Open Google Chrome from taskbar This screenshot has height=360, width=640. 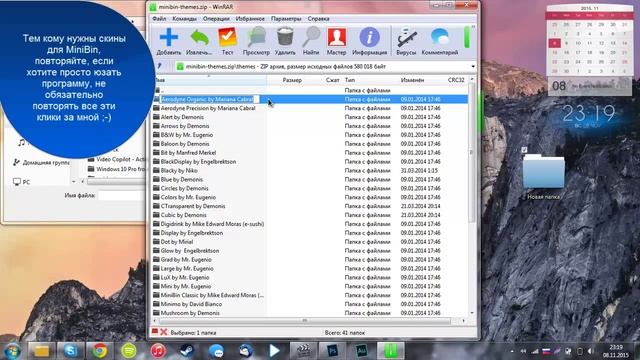99,351
